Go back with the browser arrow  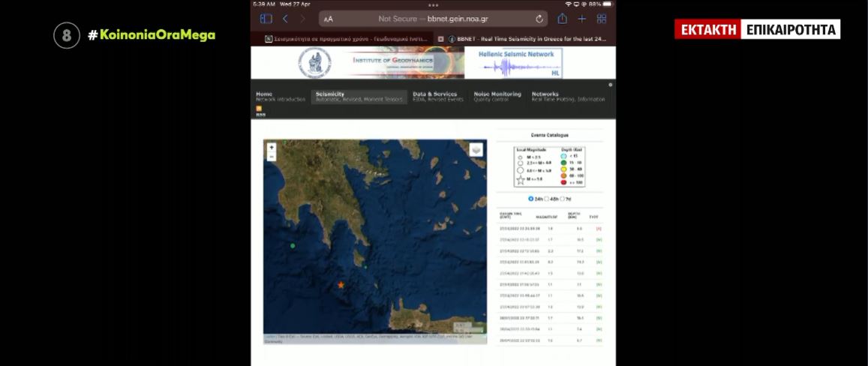285,19
